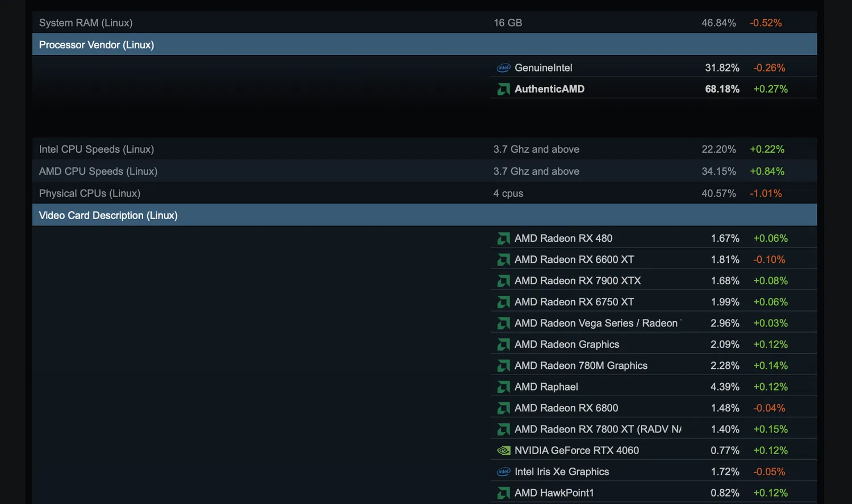Click the AMD logo next to Radeon RX 7800 XT
Image resolution: width=852 pixels, height=504 pixels.
click(x=503, y=430)
